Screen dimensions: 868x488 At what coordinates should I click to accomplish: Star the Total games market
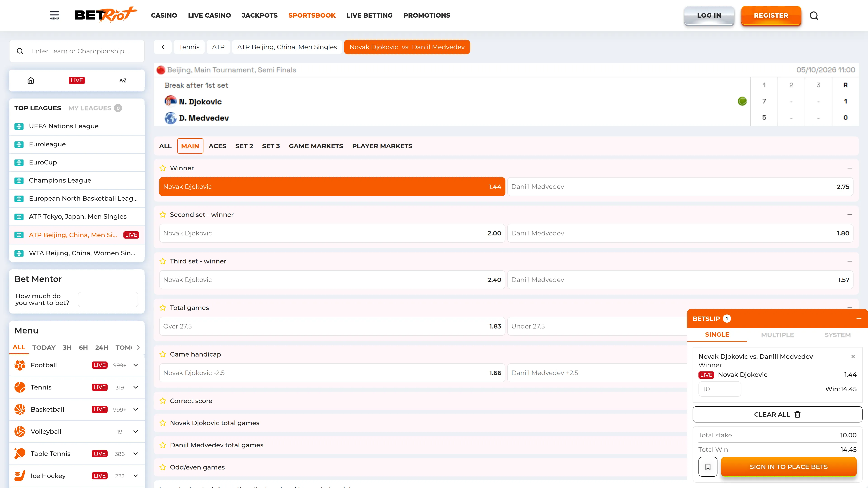(163, 308)
